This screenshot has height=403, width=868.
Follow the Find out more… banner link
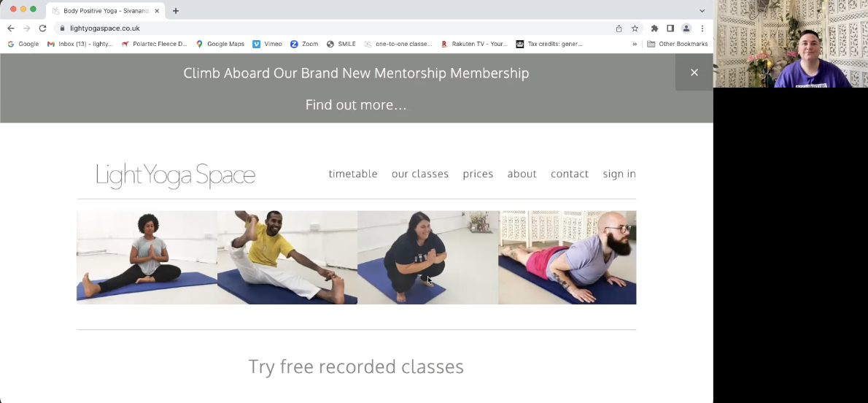pos(356,105)
